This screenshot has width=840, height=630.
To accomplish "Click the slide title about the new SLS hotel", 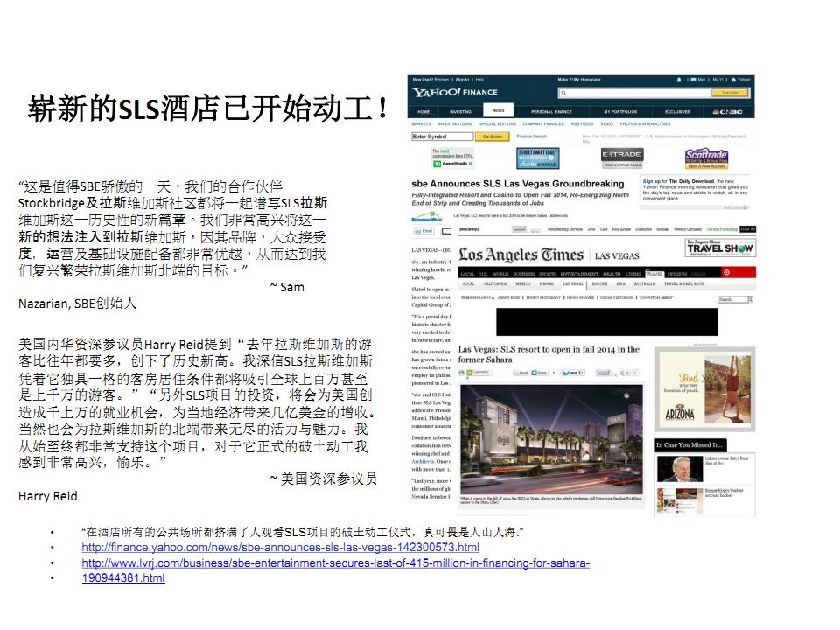I will (x=208, y=108).
